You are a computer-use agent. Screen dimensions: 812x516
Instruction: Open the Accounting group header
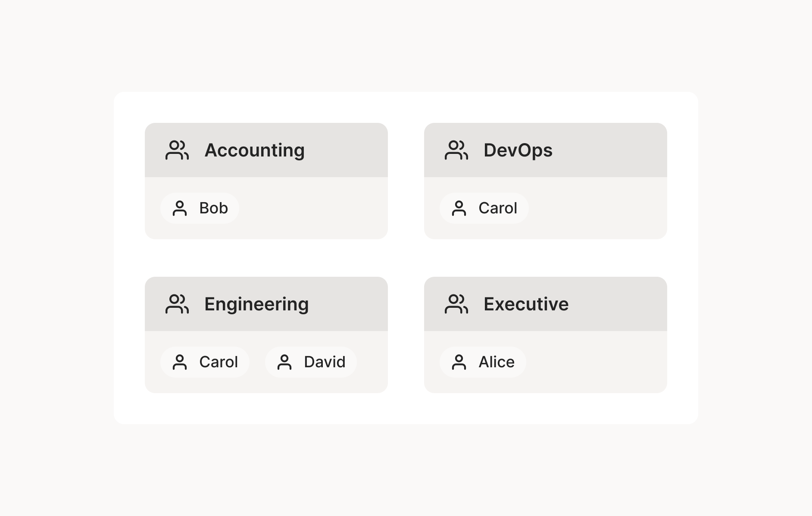pyautogui.click(x=266, y=150)
